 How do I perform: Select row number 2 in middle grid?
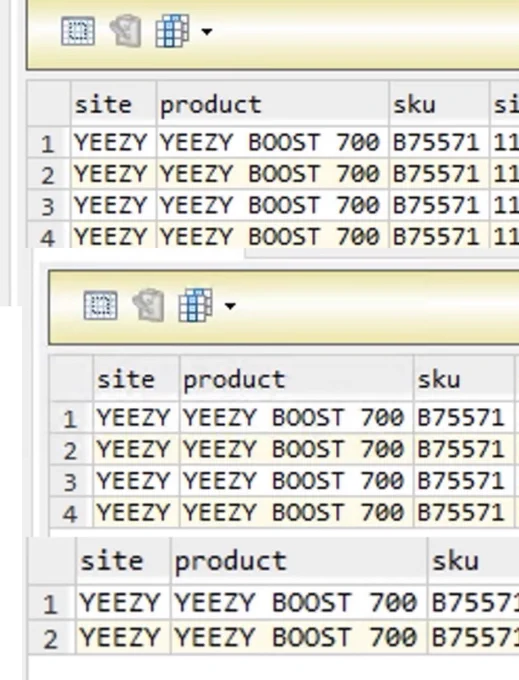[71, 450]
